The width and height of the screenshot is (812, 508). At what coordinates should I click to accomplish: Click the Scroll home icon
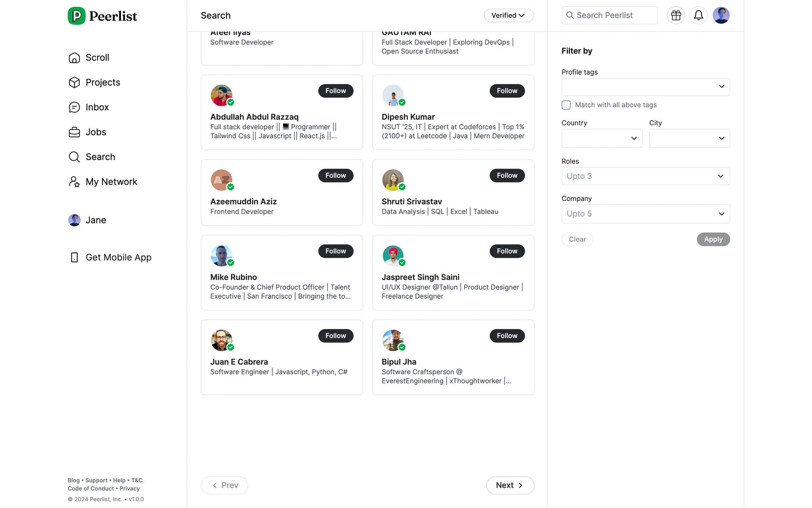pos(74,58)
